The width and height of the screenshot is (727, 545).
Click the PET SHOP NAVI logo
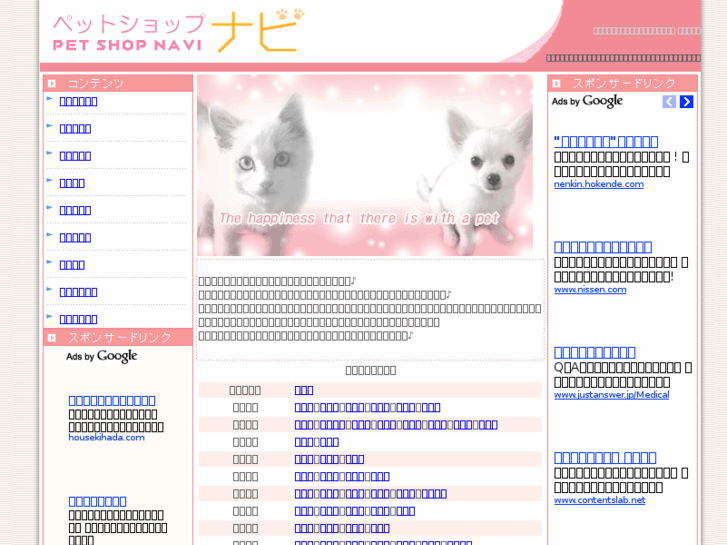179,31
